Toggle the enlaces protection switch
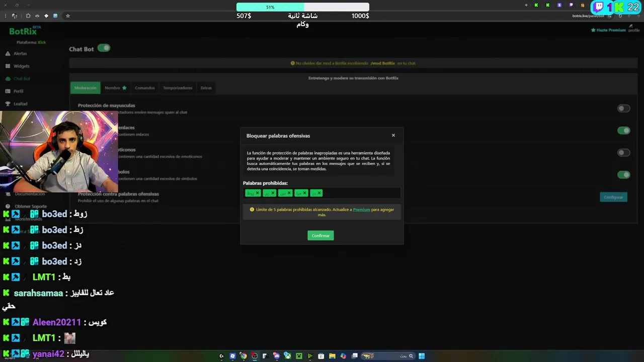Viewport: 644px width, 362px height. [x=624, y=131]
